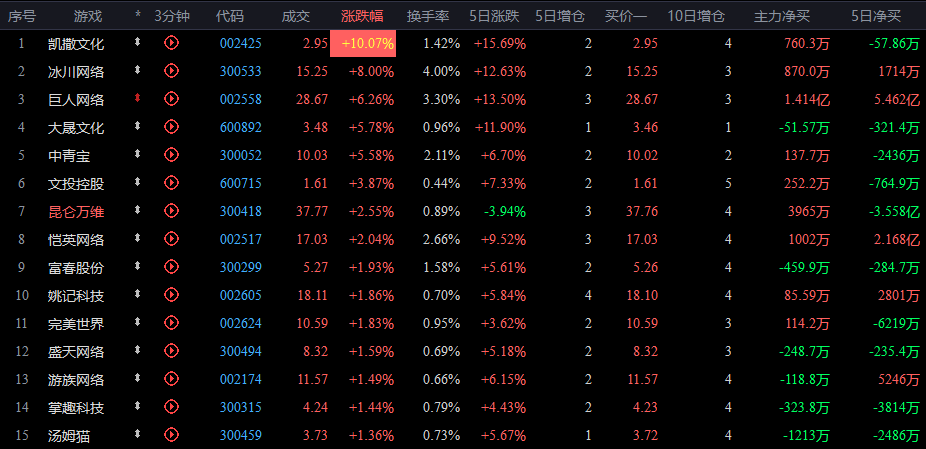Sort by the 换手率 column header
Screen dimensions: 926x449
coord(428,16)
